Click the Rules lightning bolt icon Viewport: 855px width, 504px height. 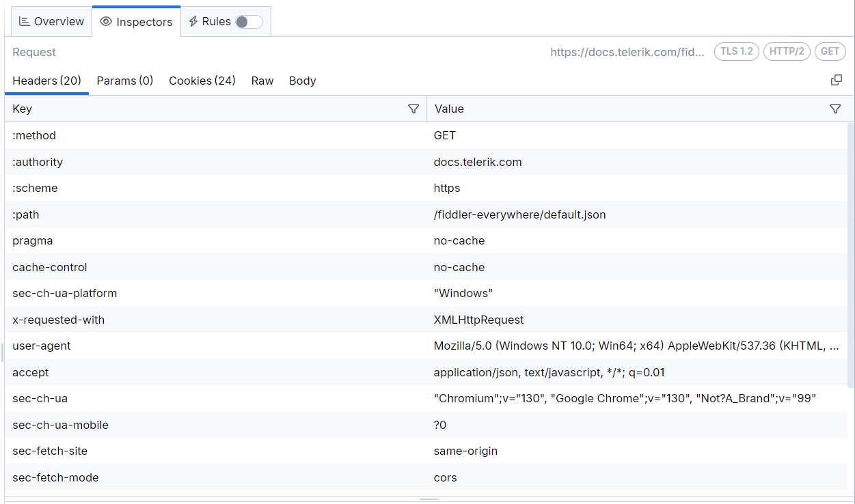click(x=194, y=21)
